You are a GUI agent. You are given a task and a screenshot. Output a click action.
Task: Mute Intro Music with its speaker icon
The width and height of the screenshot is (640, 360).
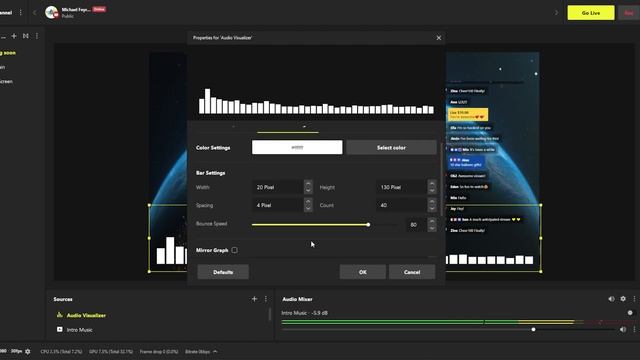[x=623, y=329]
